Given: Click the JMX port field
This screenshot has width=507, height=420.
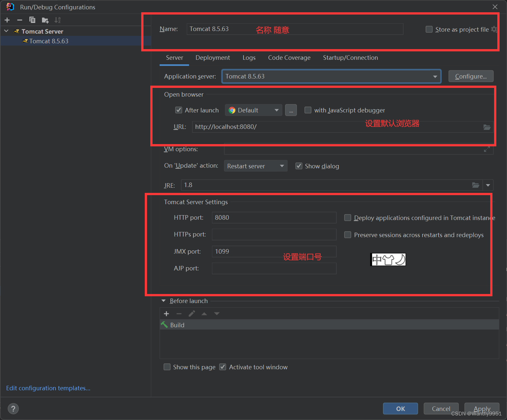Looking at the screenshot, I should point(274,251).
